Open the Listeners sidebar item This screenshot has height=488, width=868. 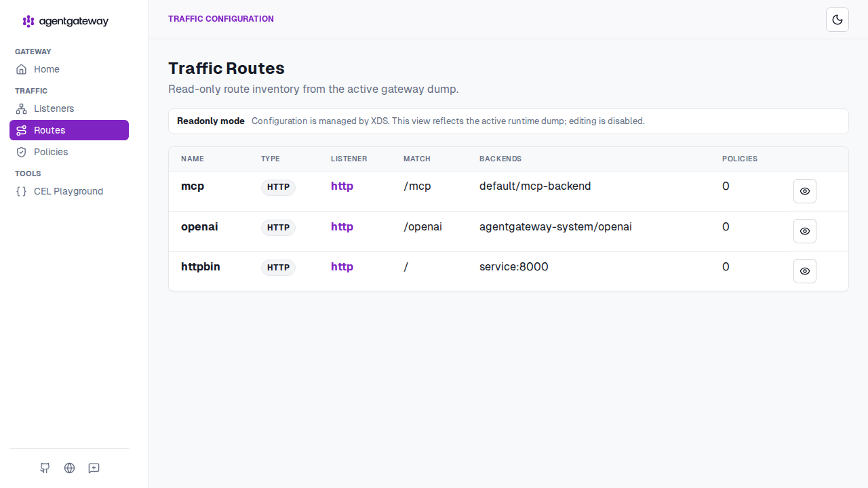[69, 108]
